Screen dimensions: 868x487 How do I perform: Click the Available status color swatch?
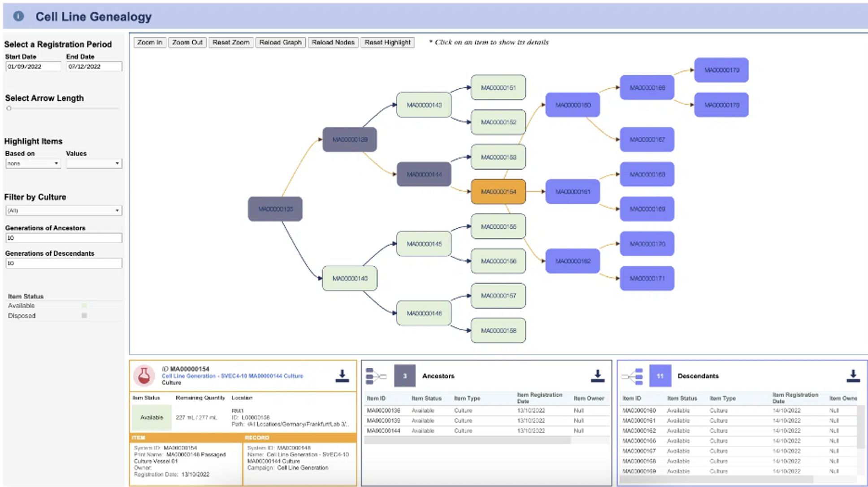(84, 306)
